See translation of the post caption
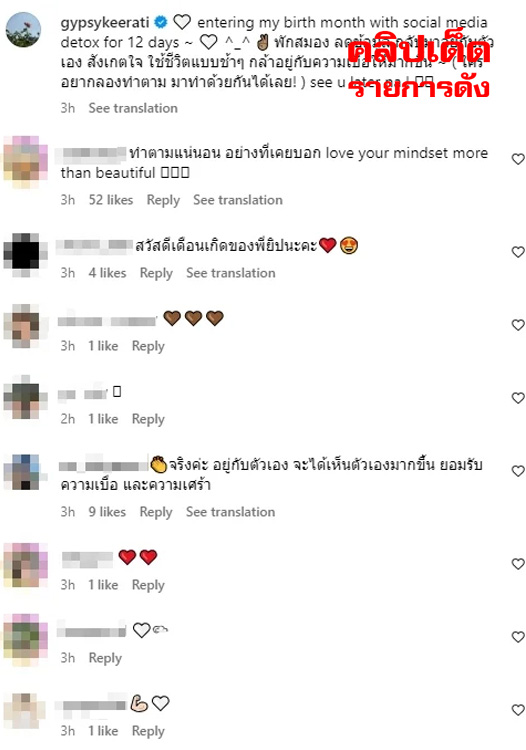The height and width of the screenshot is (750, 526). click(133, 108)
